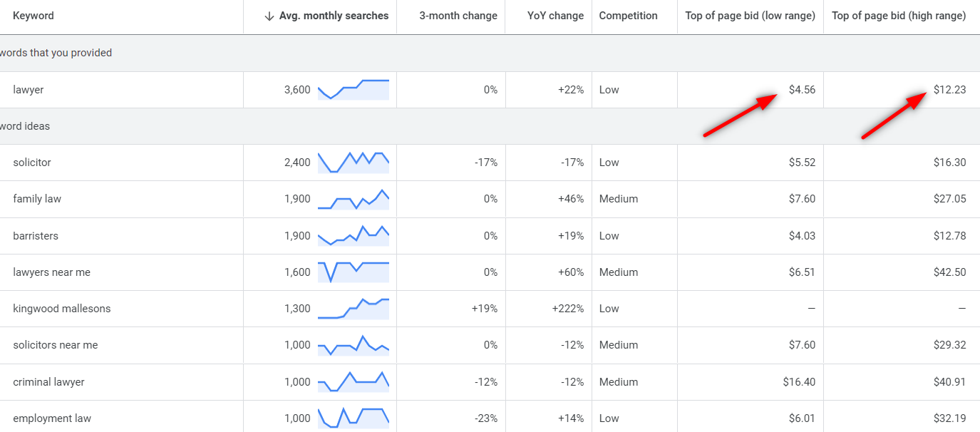Click the sort arrow beside Avg. monthly searches
The image size is (980, 432).
[x=269, y=16]
